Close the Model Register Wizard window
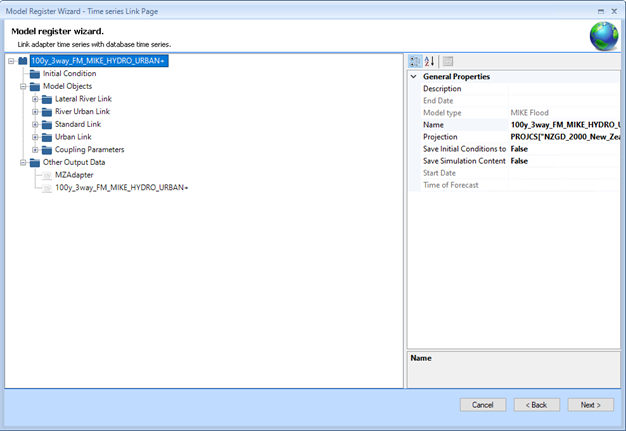626x431 pixels. [x=614, y=11]
